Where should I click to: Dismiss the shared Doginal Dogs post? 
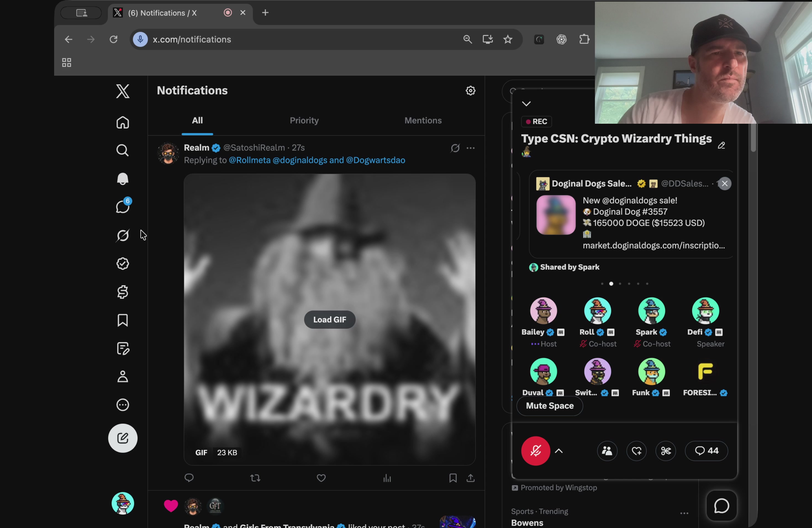tap(724, 184)
